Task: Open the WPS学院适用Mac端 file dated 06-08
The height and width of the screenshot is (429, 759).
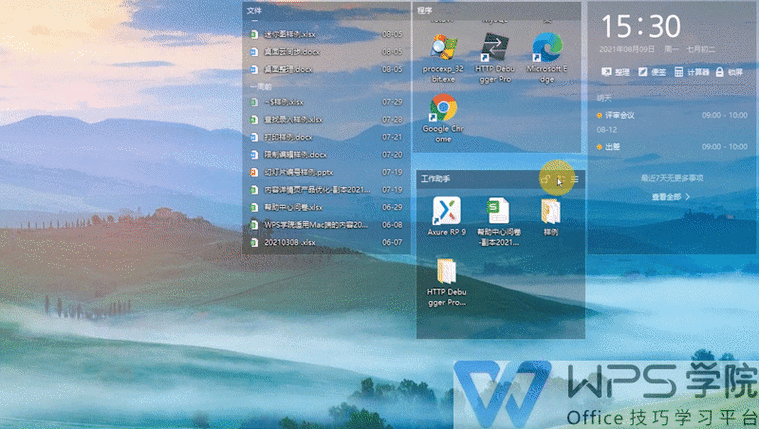Action: tap(326, 225)
